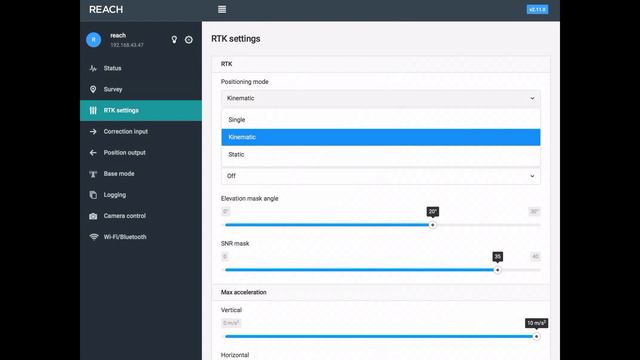Click the reach device IP address
Screen dimensions: 640x360
(x=127, y=45)
